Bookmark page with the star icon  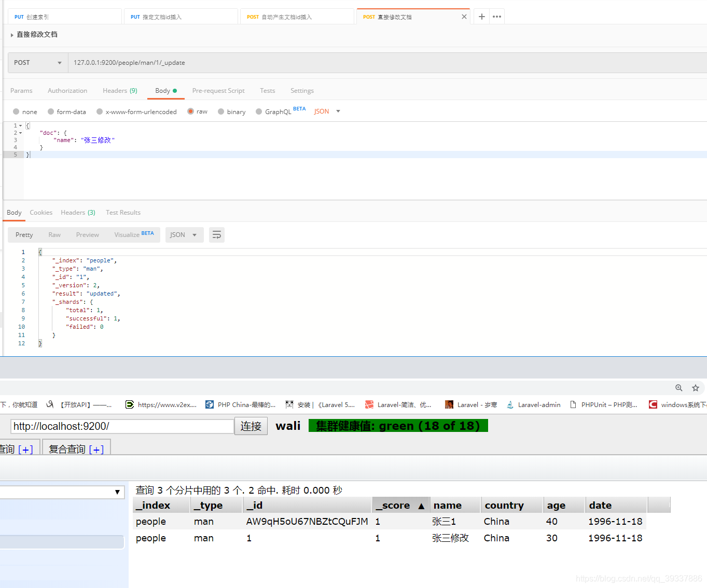(696, 388)
